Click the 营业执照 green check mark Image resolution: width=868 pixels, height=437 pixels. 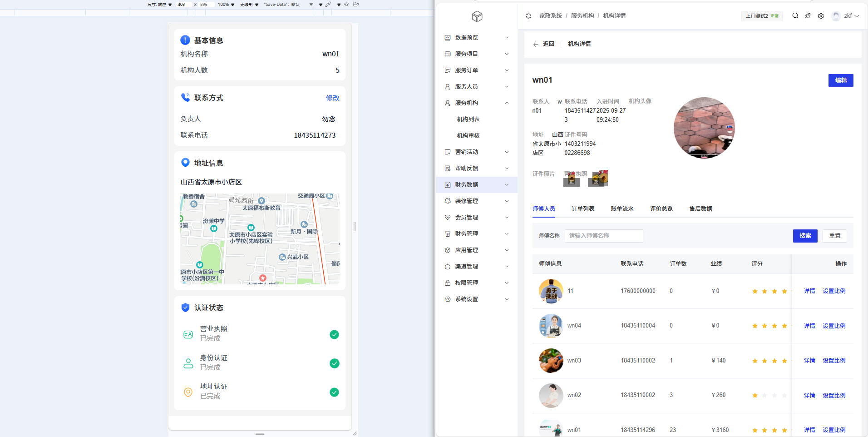(334, 335)
